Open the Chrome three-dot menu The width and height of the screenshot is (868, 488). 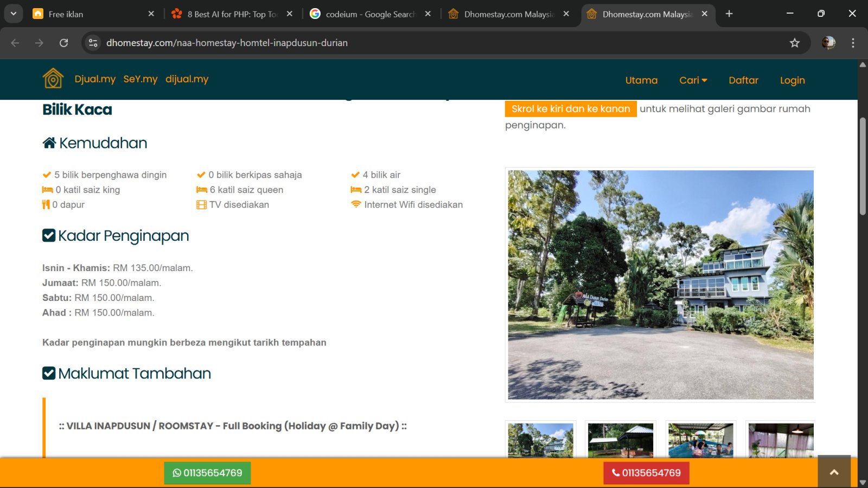[x=853, y=43]
